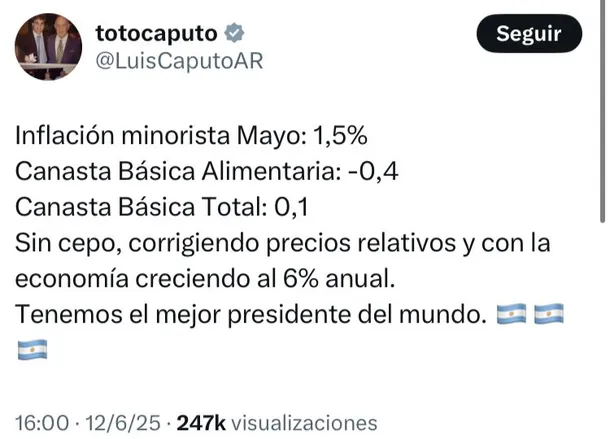Click the Seguir follow button
This screenshot has width=610, height=439.
point(528,33)
